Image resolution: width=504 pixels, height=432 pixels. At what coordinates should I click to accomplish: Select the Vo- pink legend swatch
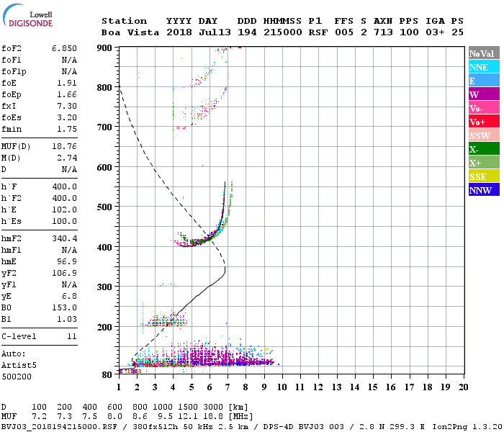point(484,108)
